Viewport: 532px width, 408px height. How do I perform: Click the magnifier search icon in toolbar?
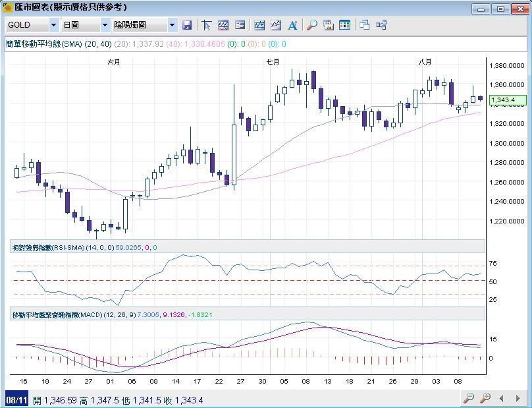[x=312, y=25]
